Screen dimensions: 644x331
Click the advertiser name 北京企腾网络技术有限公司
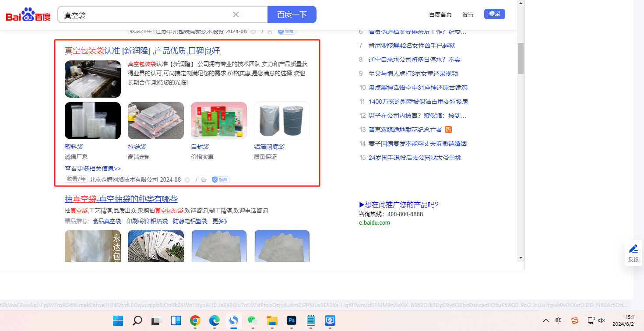(124, 180)
